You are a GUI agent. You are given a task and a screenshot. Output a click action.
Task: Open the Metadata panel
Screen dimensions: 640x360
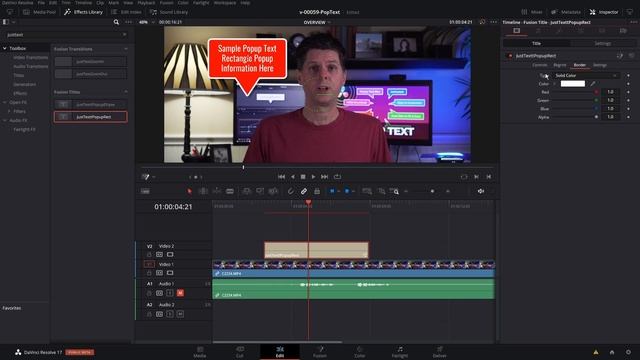point(566,12)
